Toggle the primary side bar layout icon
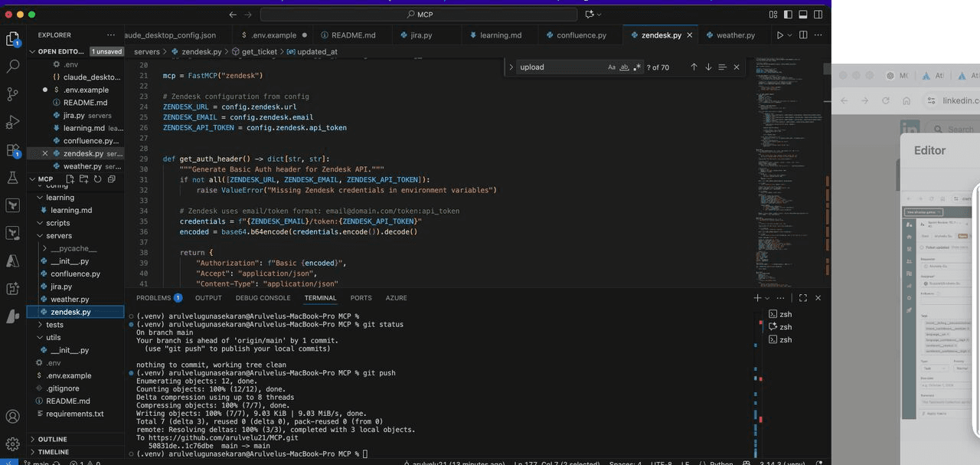980x465 pixels. coord(788,15)
